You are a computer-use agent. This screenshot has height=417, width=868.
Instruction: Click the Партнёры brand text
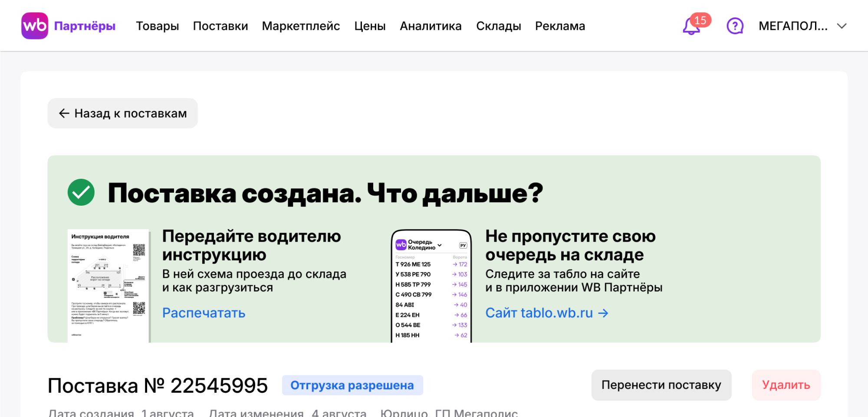(x=85, y=26)
